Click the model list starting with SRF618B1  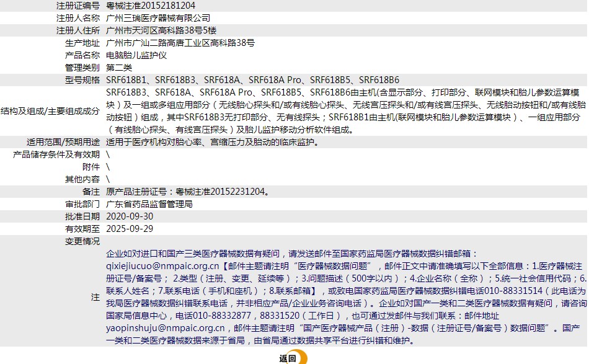pos(253,80)
